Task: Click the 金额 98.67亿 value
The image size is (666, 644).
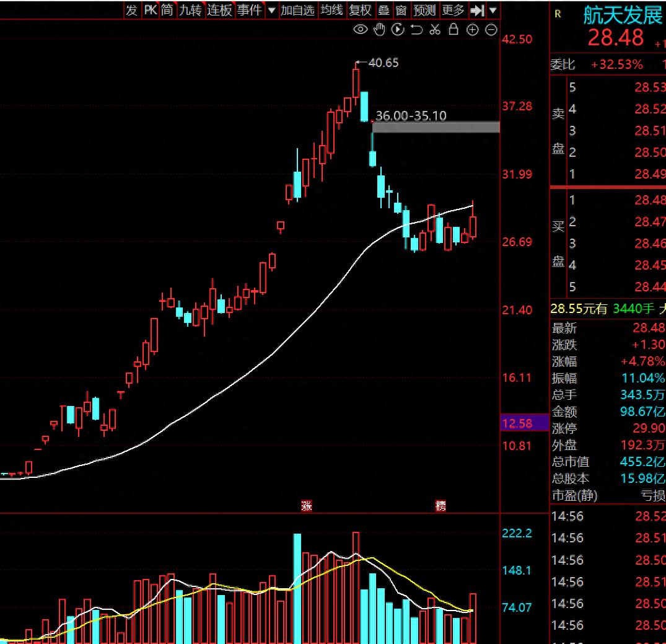Action: (642, 412)
